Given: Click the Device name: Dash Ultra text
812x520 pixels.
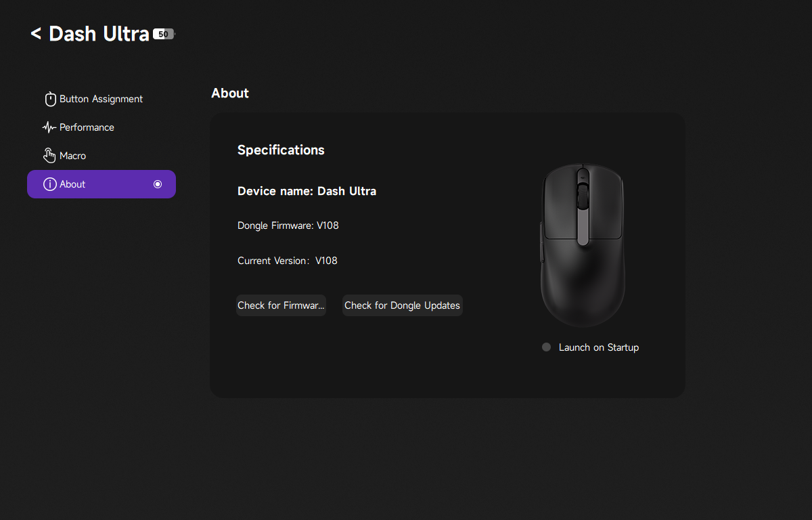Looking at the screenshot, I should pyautogui.click(x=307, y=191).
